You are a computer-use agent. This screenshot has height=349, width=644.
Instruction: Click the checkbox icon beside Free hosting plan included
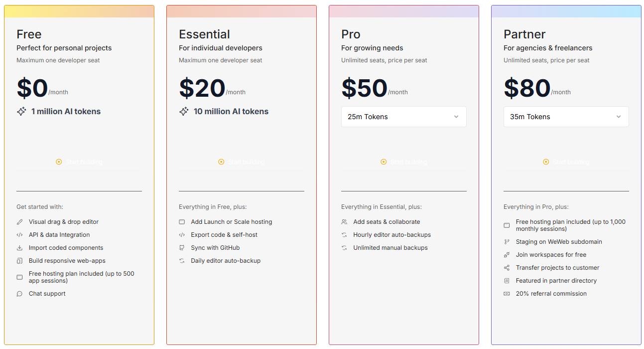click(x=19, y=277)
